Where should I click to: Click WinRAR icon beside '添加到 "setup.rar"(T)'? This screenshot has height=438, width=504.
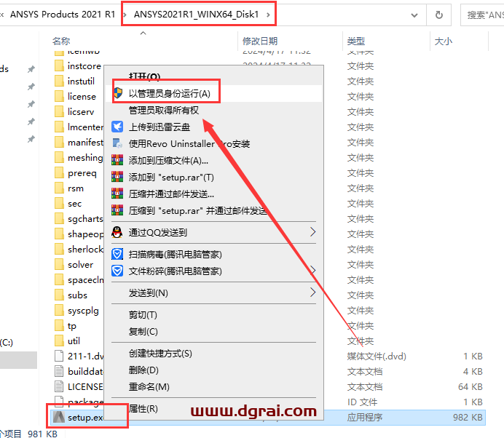click(x=117, y=177)
